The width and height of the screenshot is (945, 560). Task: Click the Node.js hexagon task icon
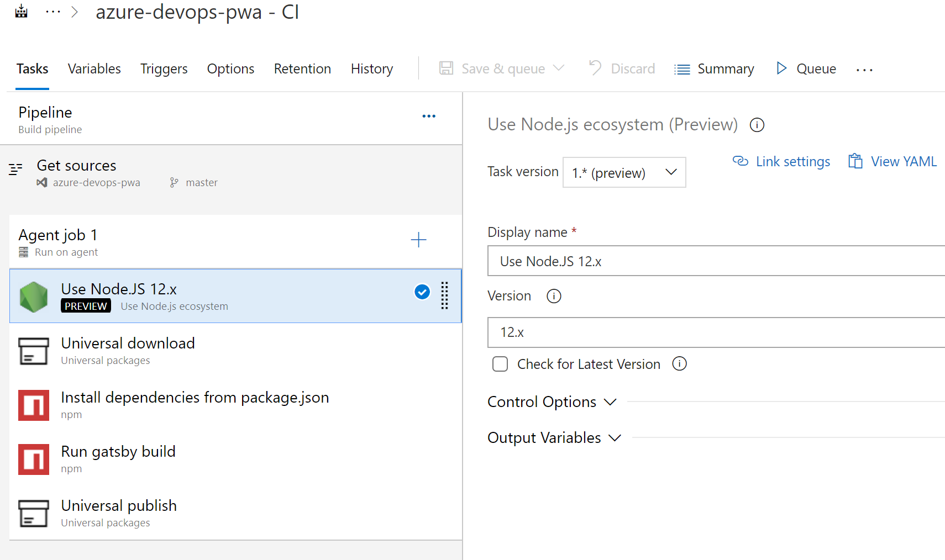[x=34, y=297]
